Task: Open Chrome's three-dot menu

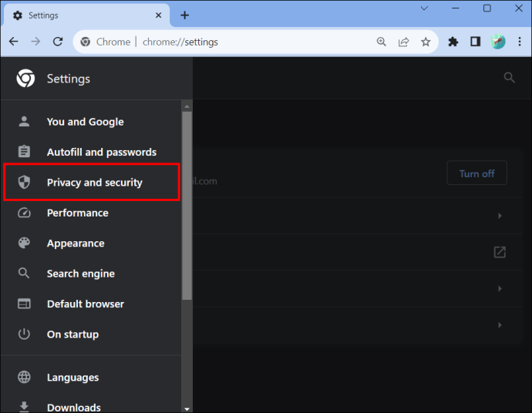Action: click(x=520, y=42)
